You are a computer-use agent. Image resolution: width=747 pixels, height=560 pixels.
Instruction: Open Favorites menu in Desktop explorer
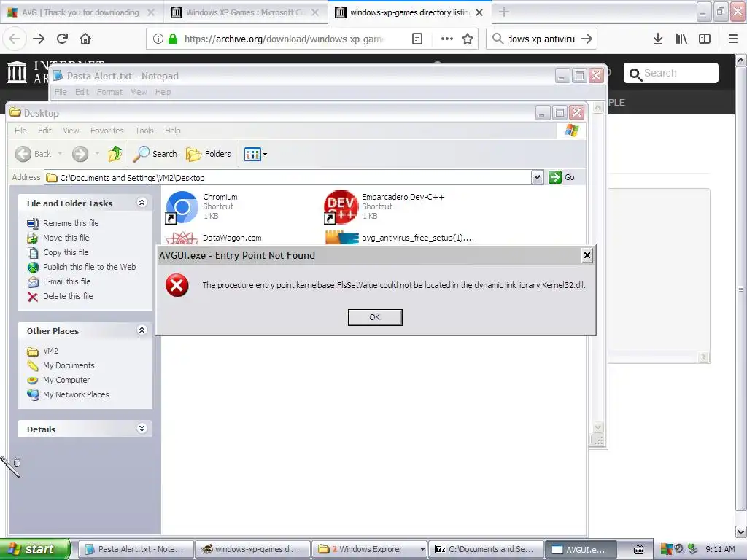pos(107,131)
